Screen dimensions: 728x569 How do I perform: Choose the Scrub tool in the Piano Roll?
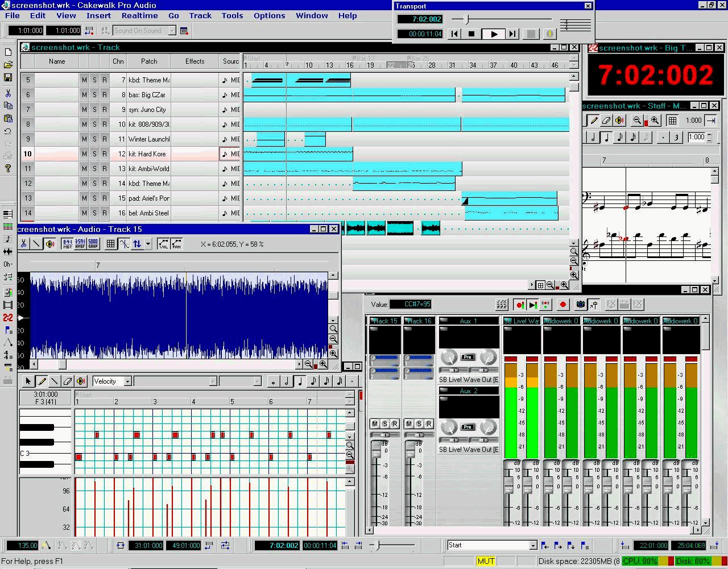click(x=81, y=381)
